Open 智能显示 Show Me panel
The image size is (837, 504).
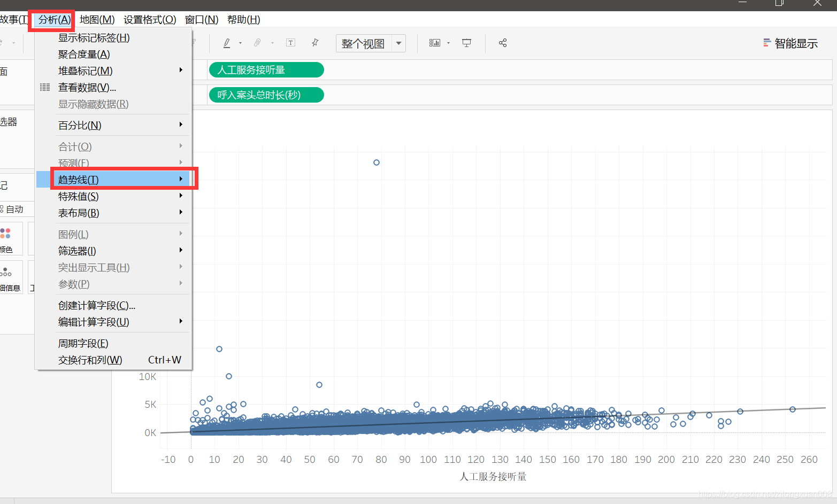click(x=790, y=43)
